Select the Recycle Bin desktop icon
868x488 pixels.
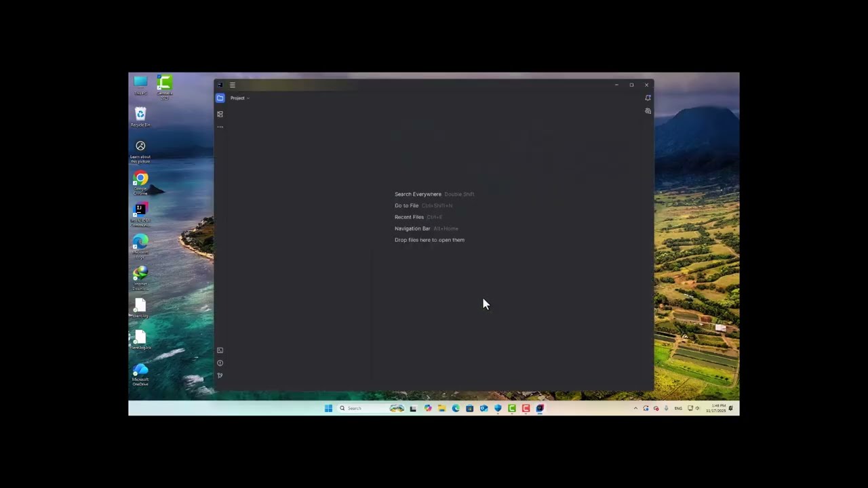tap(140, 117)
